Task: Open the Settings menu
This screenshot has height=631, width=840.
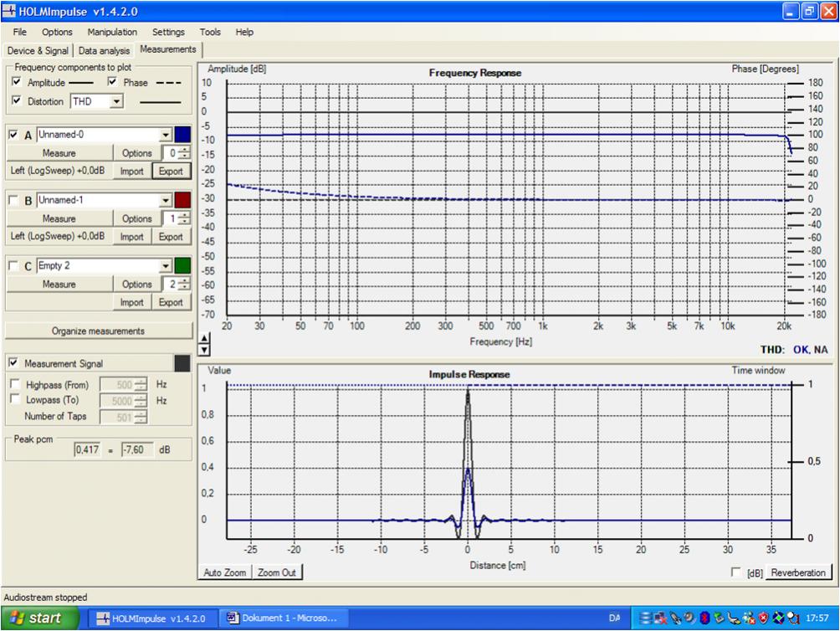Action: (168, 32)
